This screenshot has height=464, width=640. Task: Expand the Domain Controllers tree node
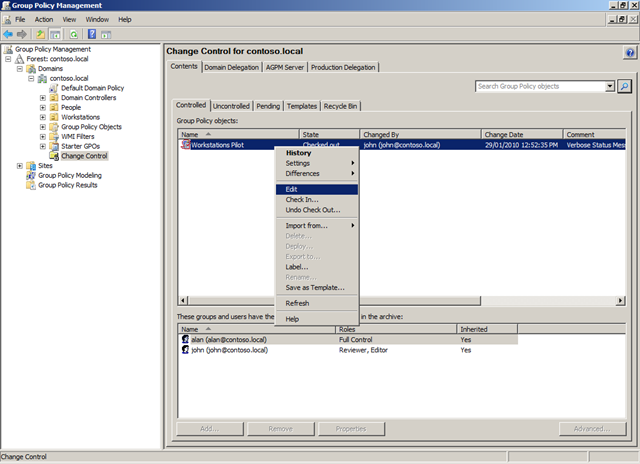tap(43, 98)
